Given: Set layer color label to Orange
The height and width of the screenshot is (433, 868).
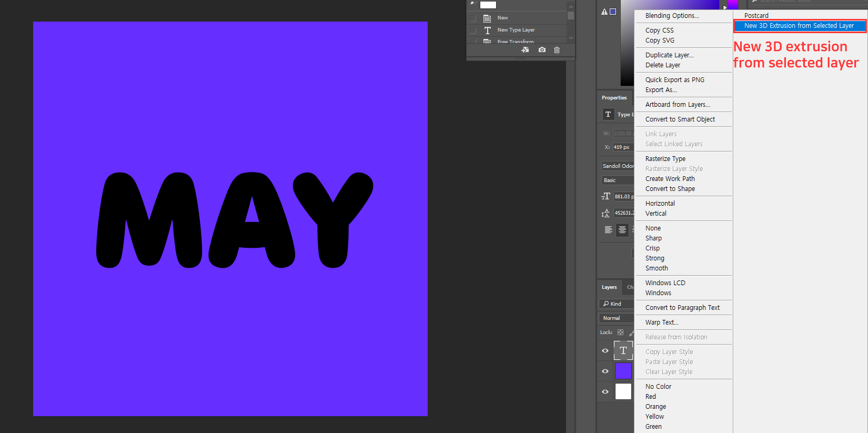Looking at the screenshot, I should click(656, 407).
